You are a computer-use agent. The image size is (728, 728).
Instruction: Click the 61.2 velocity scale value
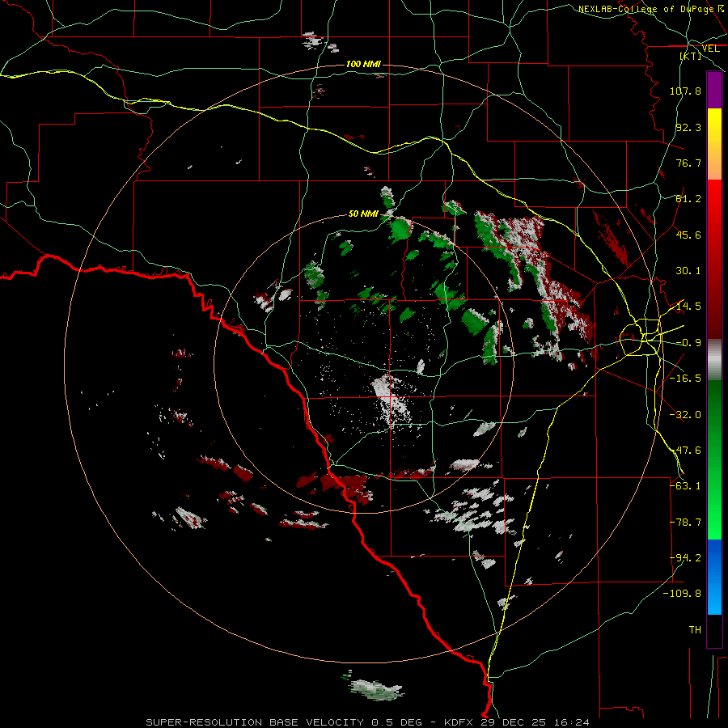[688, 199]
